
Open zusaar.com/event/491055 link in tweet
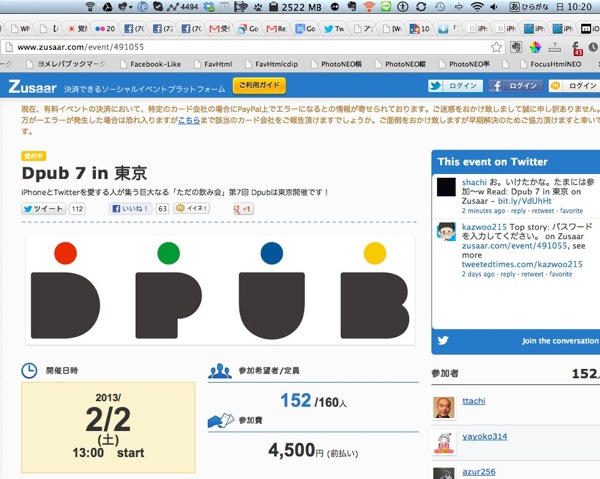[514, 246]
